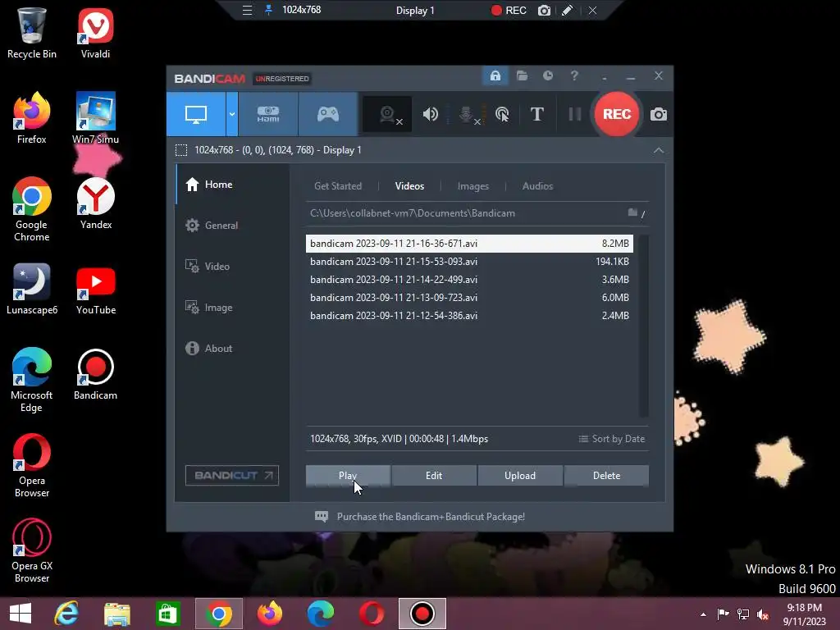Open the Windows Start button
Screen dimensions: 840x630
click(x=21, y=614)
